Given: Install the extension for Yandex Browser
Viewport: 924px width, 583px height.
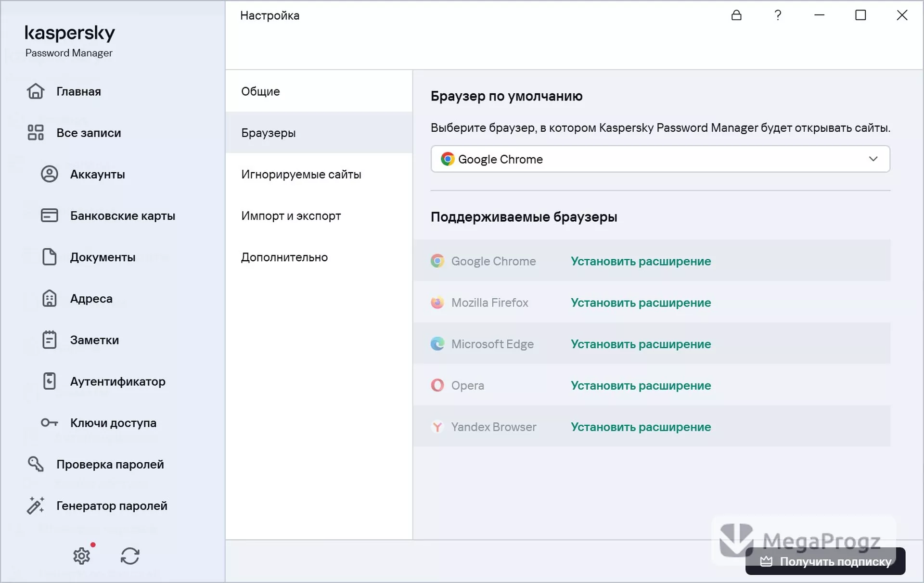Looking at the screenshot, I should [641, 426].
